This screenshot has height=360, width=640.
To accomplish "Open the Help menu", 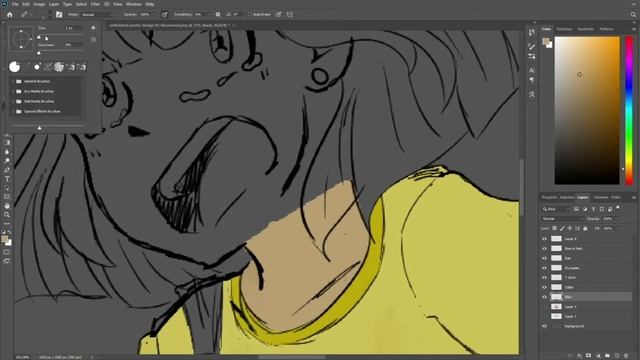I will (150, 4).
